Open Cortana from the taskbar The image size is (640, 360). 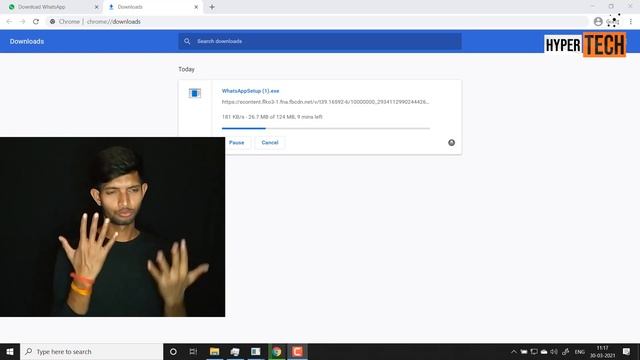point(173,351)
